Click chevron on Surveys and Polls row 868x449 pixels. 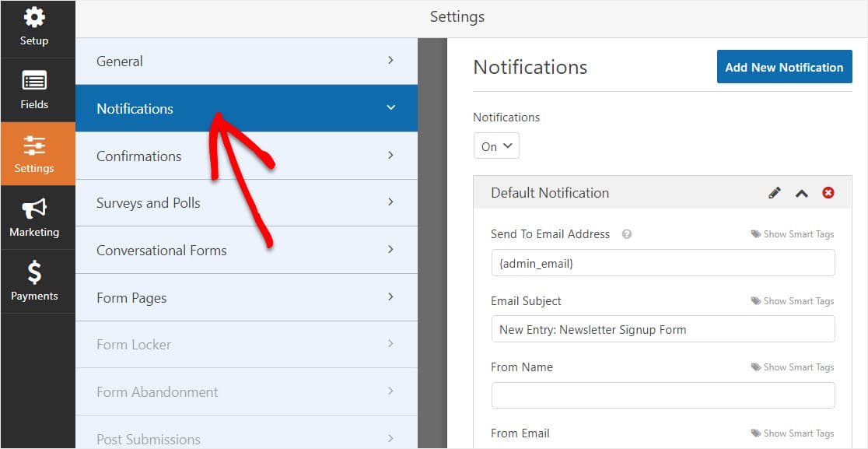pos(390,202)
